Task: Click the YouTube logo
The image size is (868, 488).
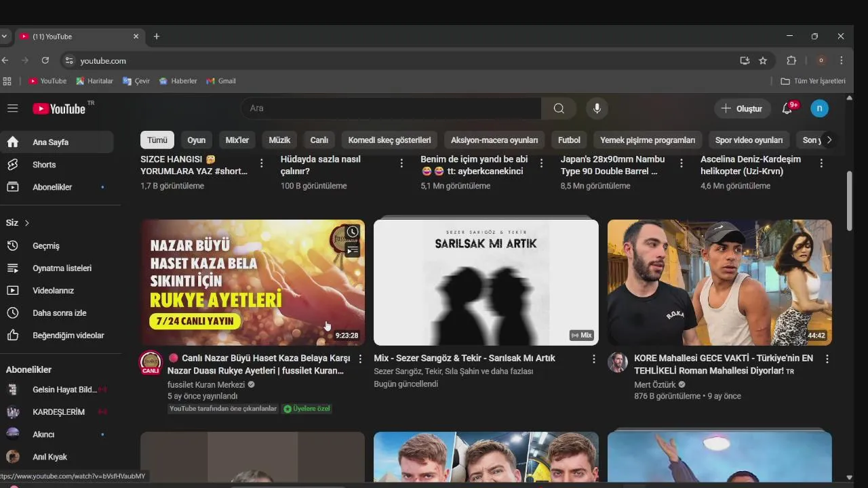Action: (59, 108)
